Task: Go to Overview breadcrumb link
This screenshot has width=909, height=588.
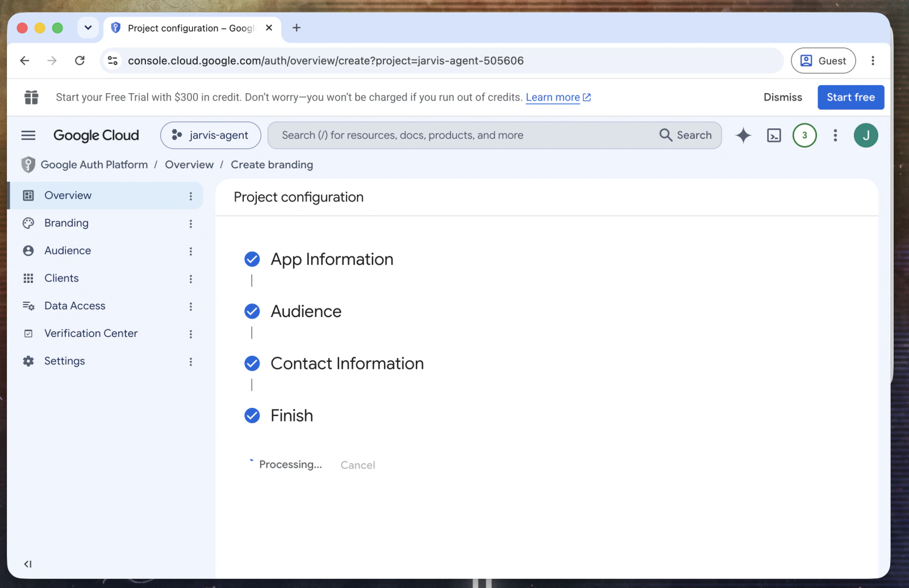Action: click(189, 165)
